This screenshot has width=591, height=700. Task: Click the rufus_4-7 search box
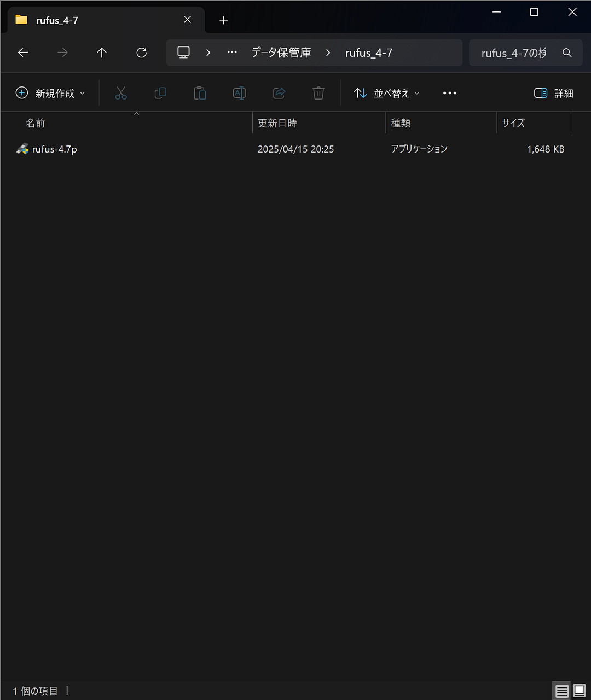pyautogui.click(x=513, y=53)
